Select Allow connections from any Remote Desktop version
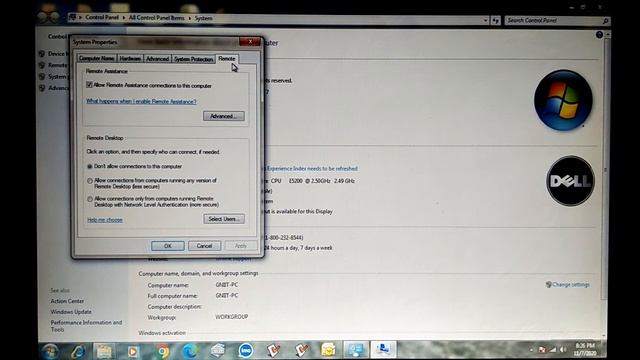The height and width of the screenshot is (360, 640). 90,181
